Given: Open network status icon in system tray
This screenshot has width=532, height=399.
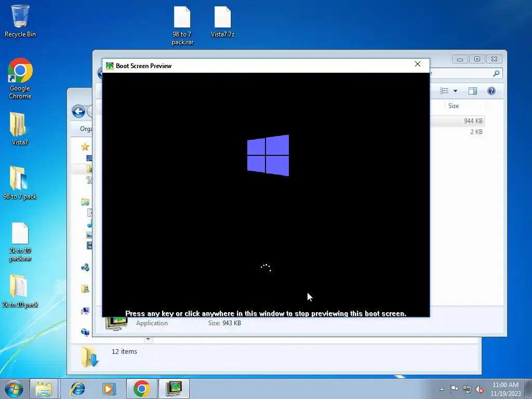Looking at the screenshot, I should point(467,389).
